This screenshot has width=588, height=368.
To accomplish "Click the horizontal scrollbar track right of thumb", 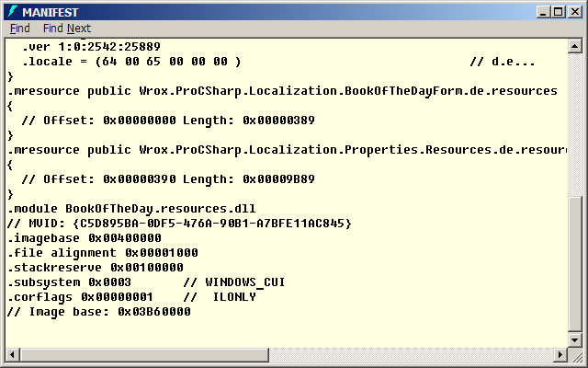I will (x=412, y=354).
